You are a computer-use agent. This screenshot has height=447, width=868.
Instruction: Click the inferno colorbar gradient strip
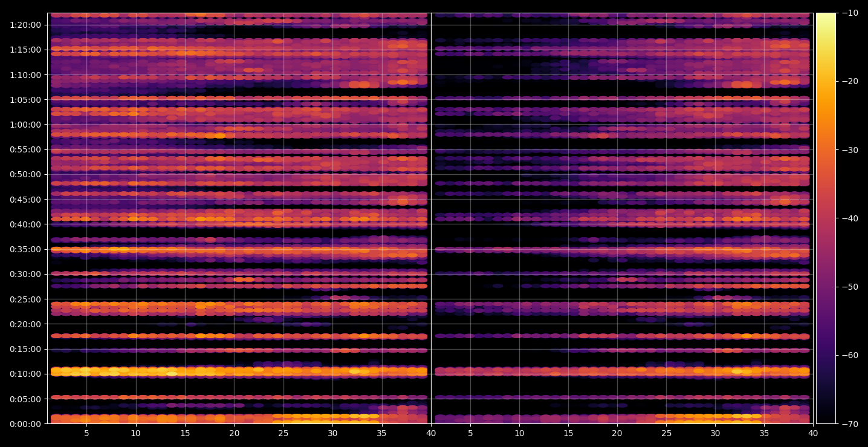826,218
